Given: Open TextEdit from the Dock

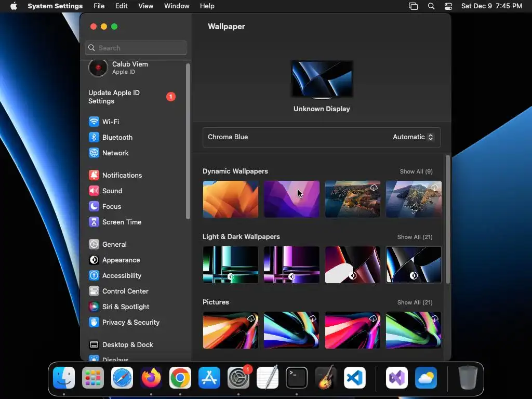Looking at the screenshot, I should tap(268, 378).
